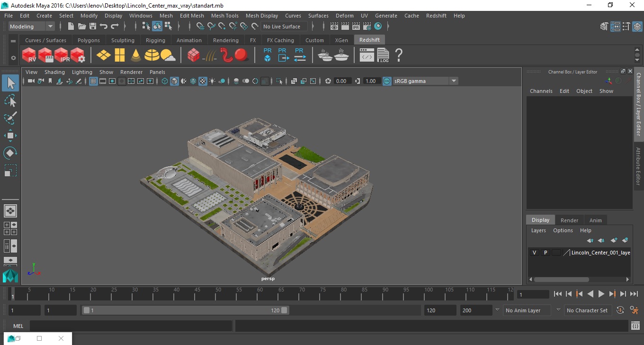The height and width of the screenshot is (345, 644).
Task: Toggle film gate in panel toolbar
Action: click(103, 81)
